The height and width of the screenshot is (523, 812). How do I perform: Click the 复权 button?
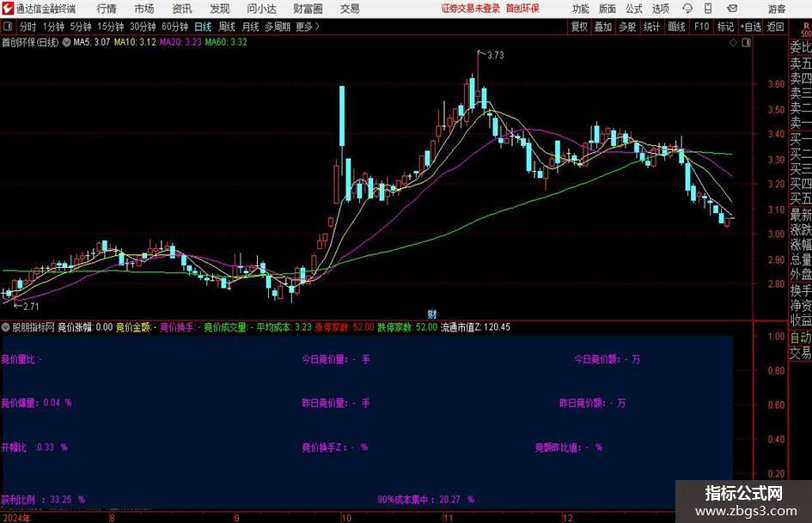click(x=579, y=27)
